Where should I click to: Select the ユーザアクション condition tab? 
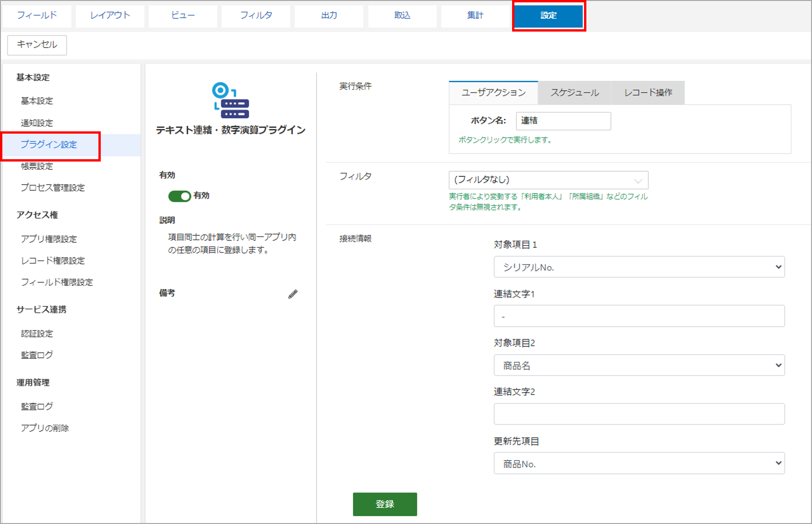[494, 92]
